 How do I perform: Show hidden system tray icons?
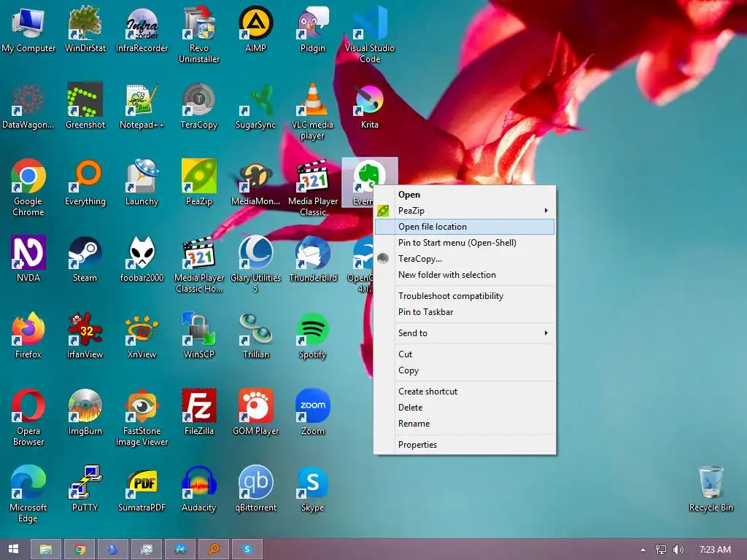click(643, 550)
